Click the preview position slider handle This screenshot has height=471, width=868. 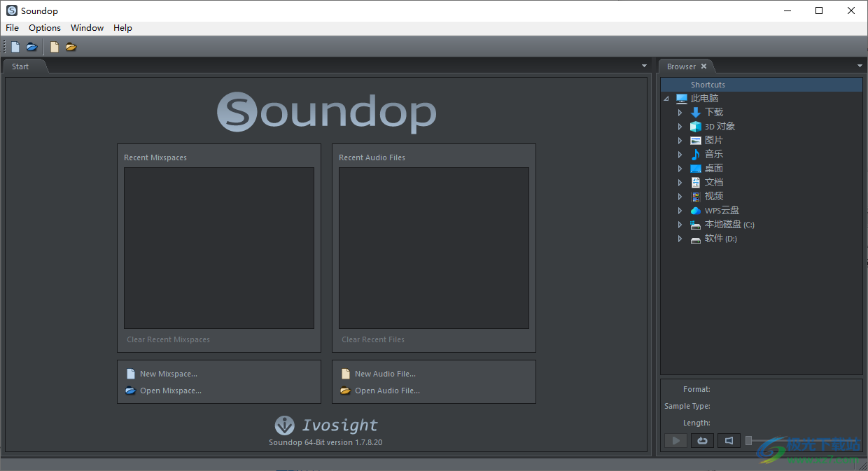click(x=748, y=440)
